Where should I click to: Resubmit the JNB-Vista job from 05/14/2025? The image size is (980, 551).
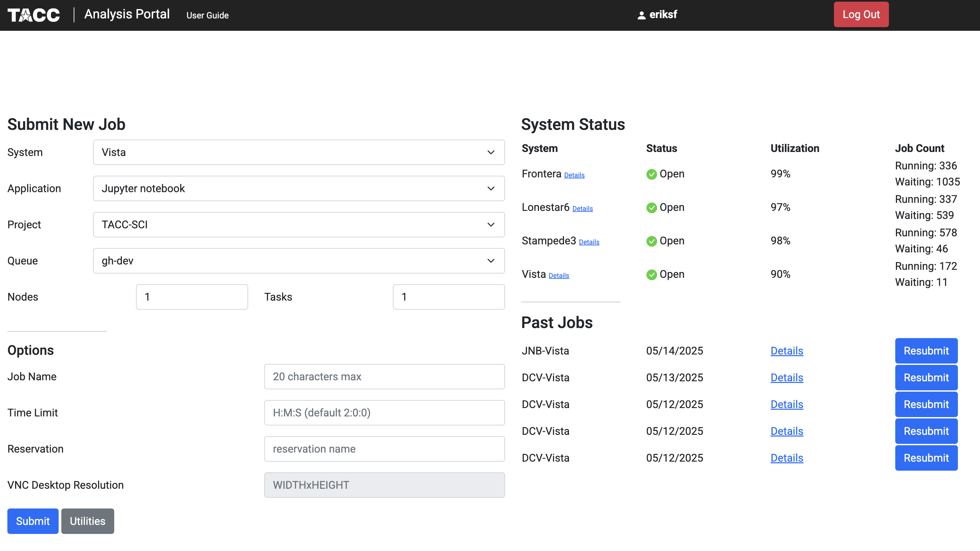[x=926, y=350]
